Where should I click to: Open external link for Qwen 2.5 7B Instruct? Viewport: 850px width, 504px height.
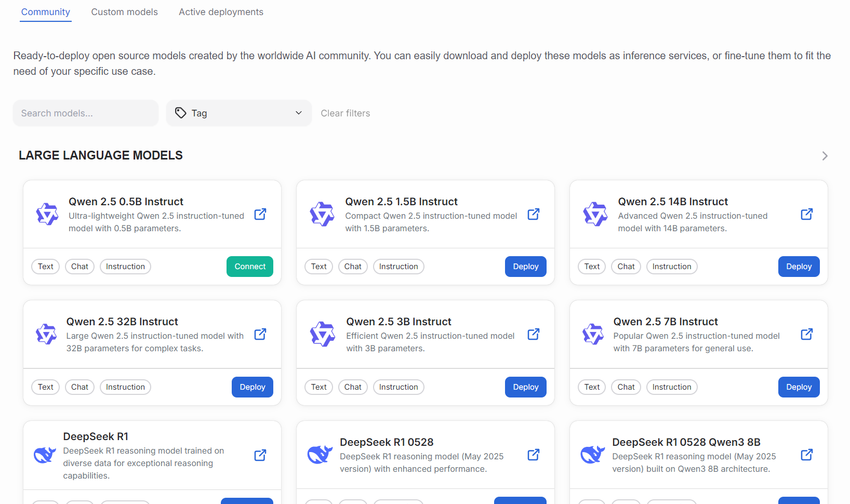pyautogui.click(x=806, y=334)
